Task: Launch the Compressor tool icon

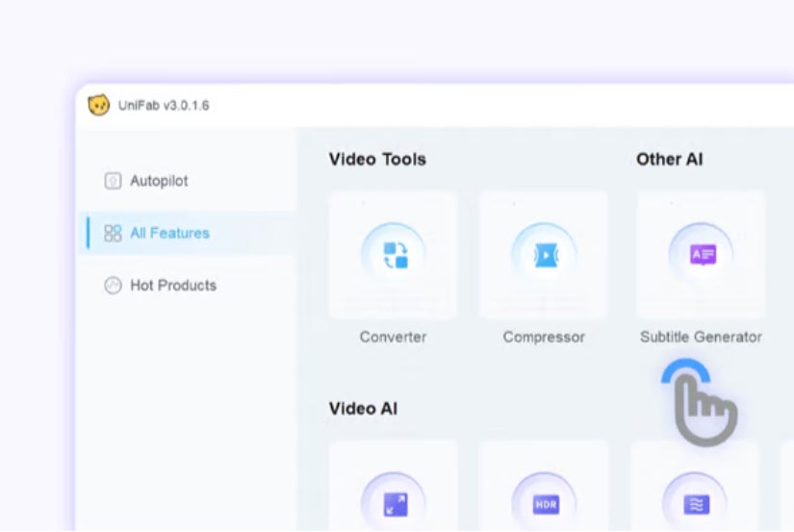Action: click(x=544, y=255)
